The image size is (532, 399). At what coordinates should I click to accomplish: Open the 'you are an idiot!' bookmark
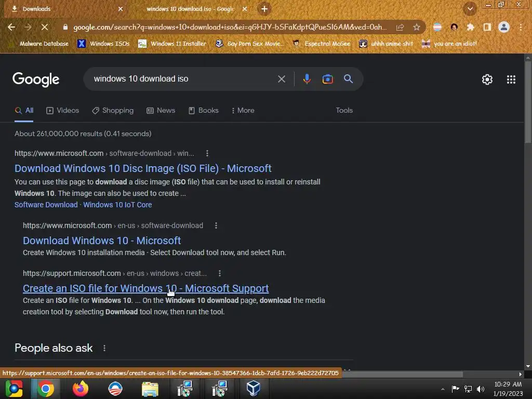[x=449, y=44]
